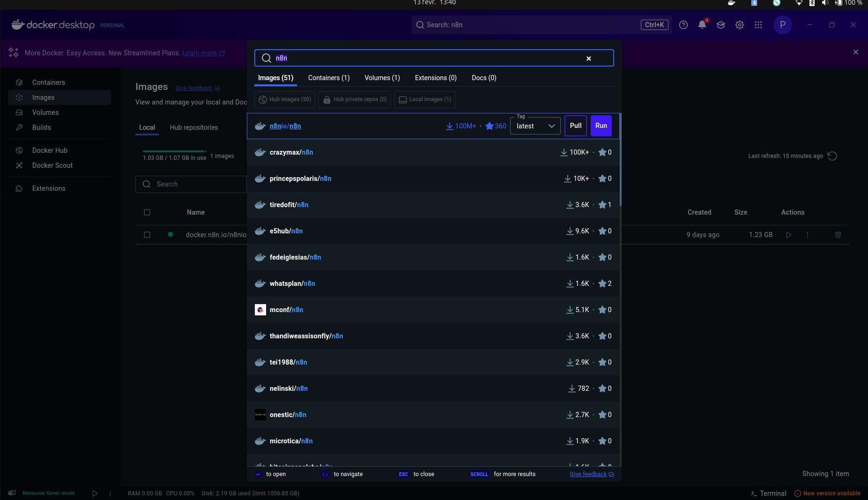
Task: Open Volumes in the sidebar
Action: click(59, 112)
